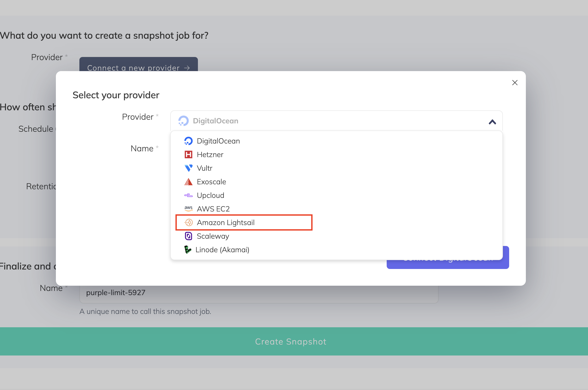
Task: Collapse the provider dropdown using the chevron
Action: (492, 122)
